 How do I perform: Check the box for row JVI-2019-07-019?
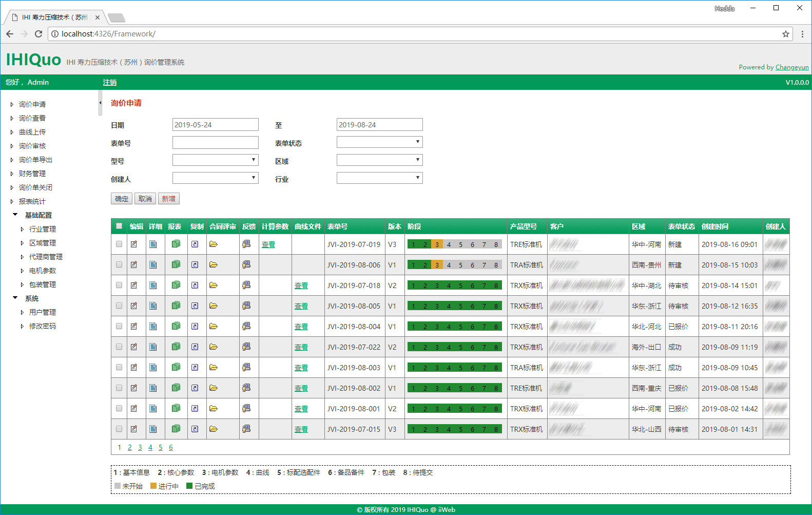119,244
